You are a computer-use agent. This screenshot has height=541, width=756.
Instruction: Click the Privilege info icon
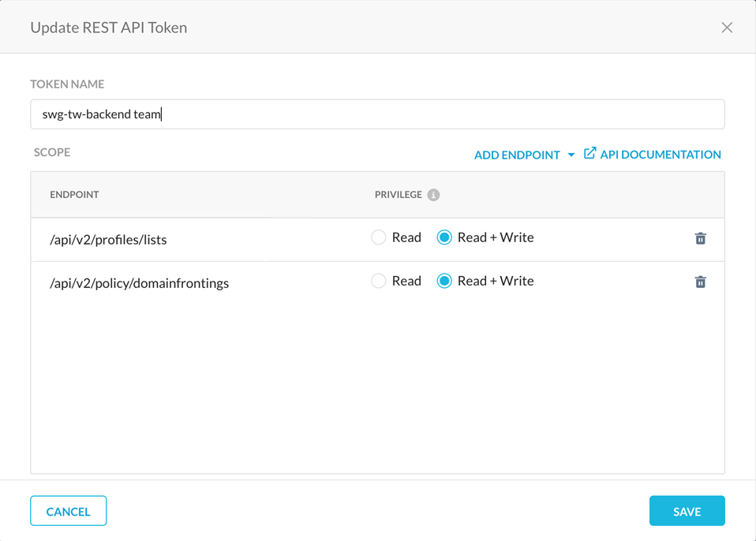(x=433, y=194)
